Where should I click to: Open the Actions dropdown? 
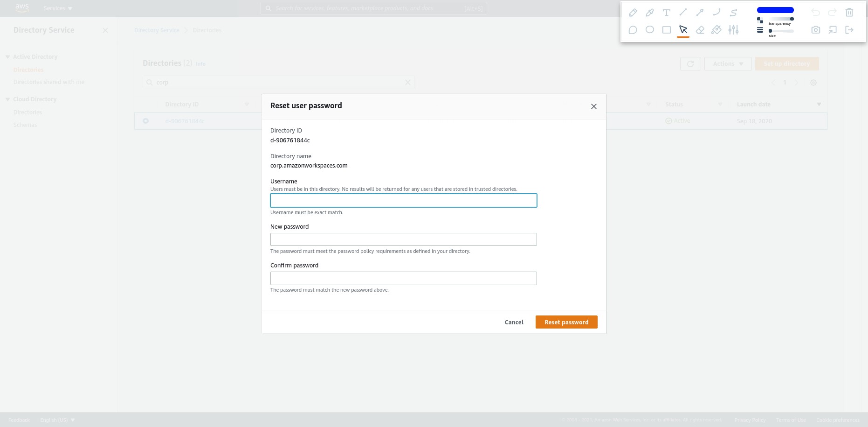point(728,63)
